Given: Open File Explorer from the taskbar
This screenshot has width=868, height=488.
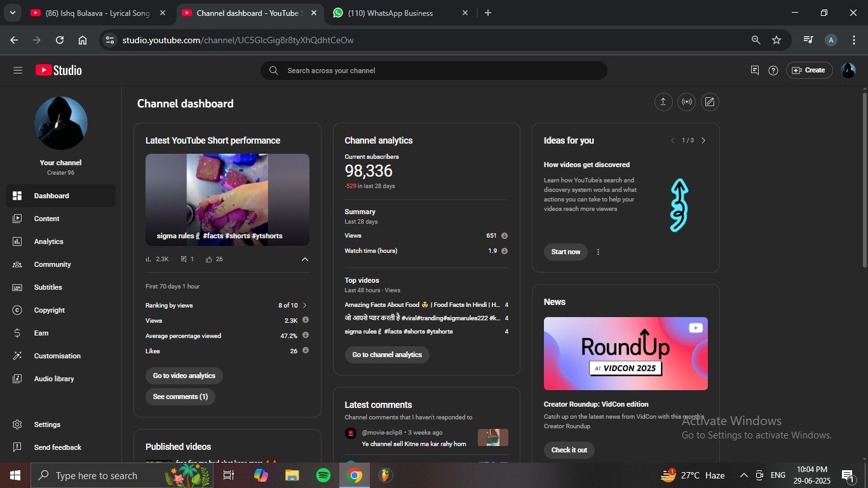Looking at the screenshot, I should (x=292, y=475).
